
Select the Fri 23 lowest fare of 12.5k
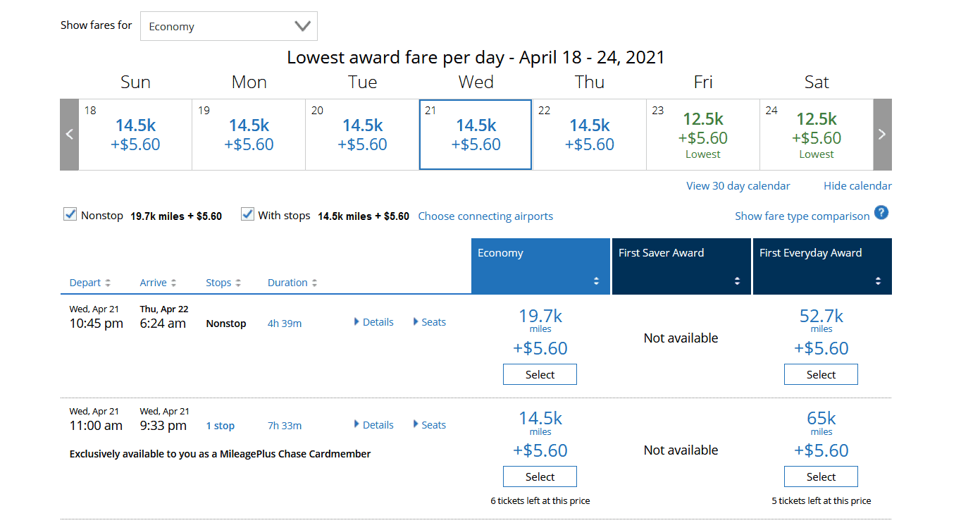[703, 135]
